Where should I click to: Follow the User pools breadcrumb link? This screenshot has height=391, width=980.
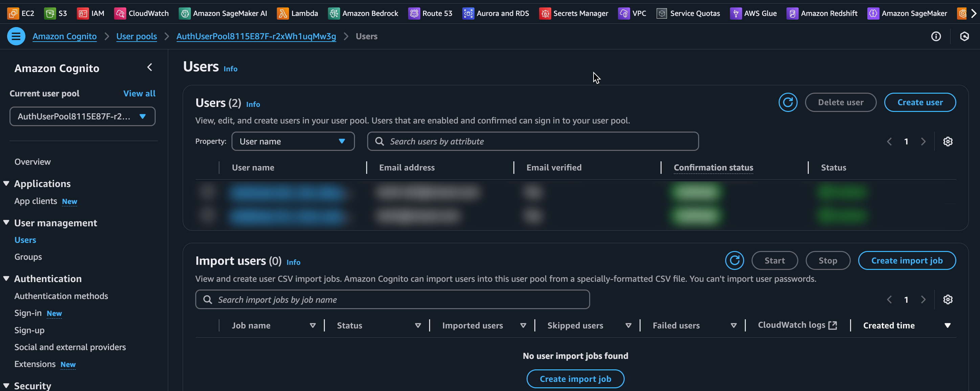(x=136, y=37)
